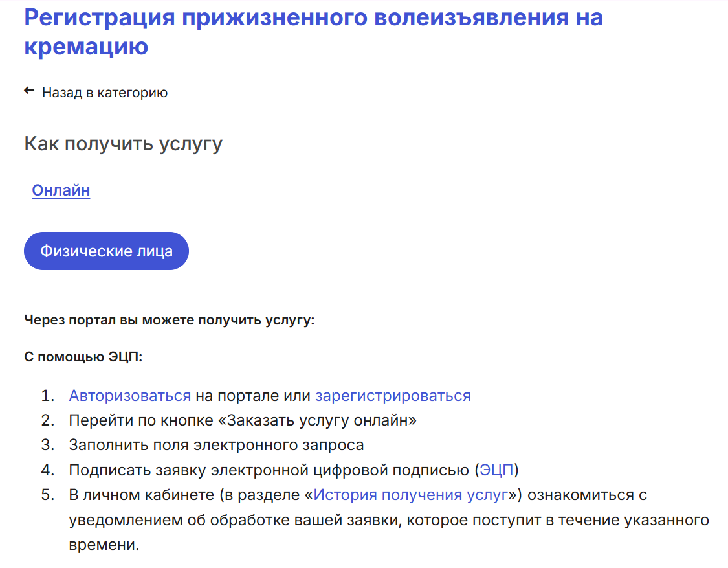This screenshot has height=568, width=728.
Task: Open the История получения услуг link
Action: pyautogui.click(x=411, y=495)
